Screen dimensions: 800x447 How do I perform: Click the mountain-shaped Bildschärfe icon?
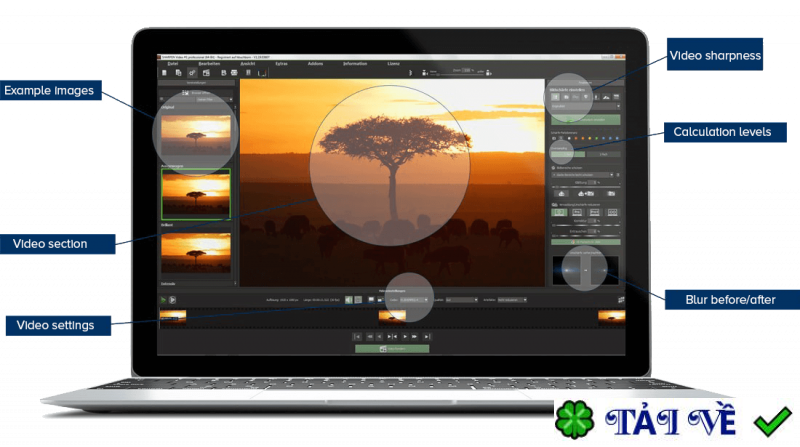point(606,97)
